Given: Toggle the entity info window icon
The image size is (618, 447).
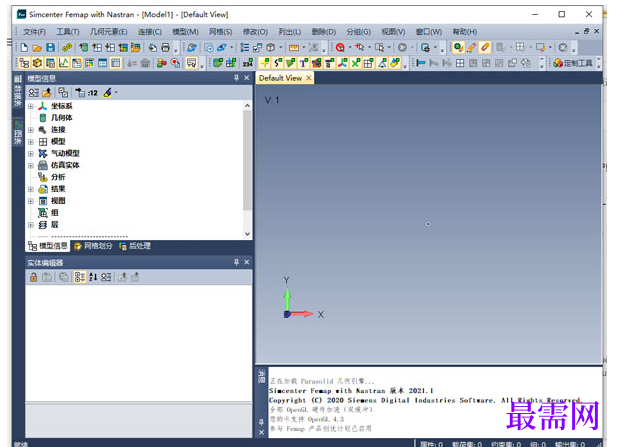Looking at the screenshot, I should 102,63.
